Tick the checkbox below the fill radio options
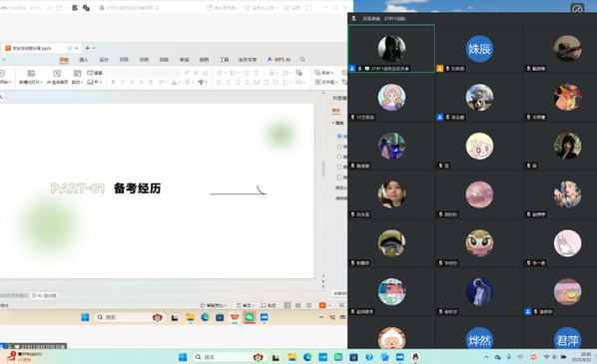This screenshot has height=364, width=597. tap(339, 177)
